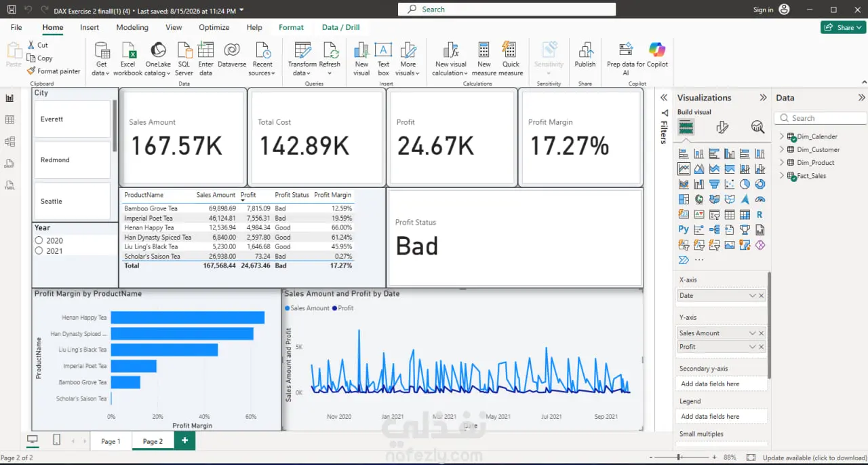
Task: Connect to a SQL Server source
Action: [x=184, y=58]
